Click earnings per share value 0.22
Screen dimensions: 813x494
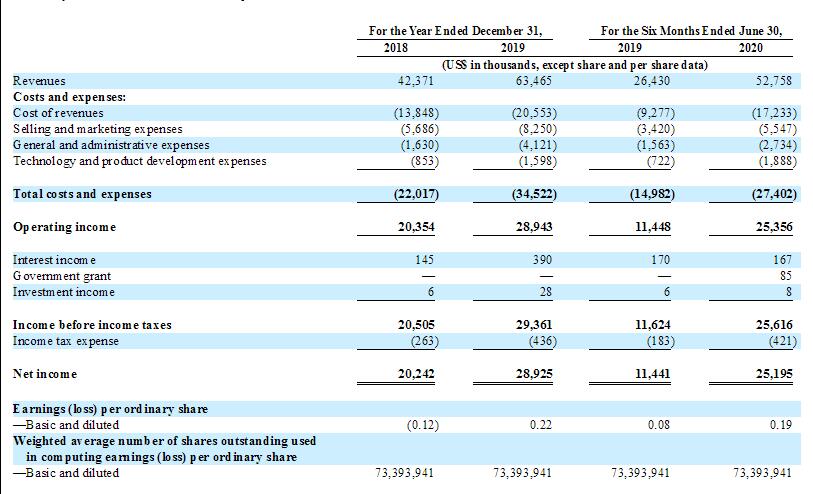[541, 425]
